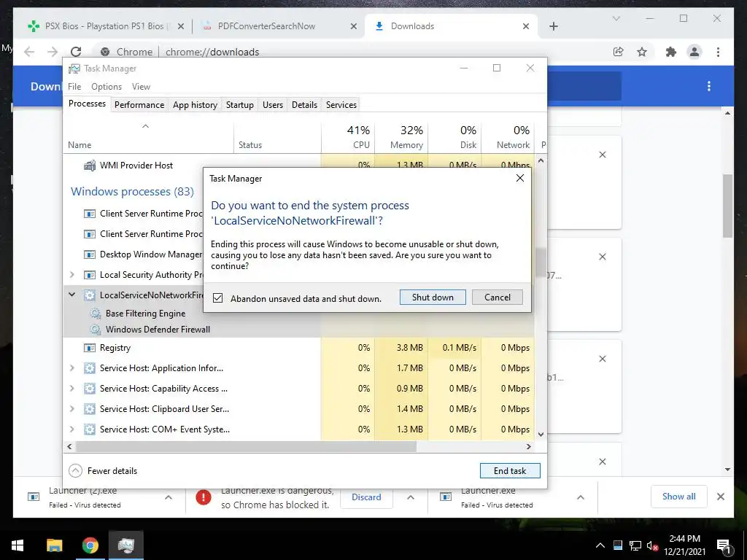The width and height of the screenshot is (747, 560).
Task: Sort processes by Network column
Action: coord(508,137)
